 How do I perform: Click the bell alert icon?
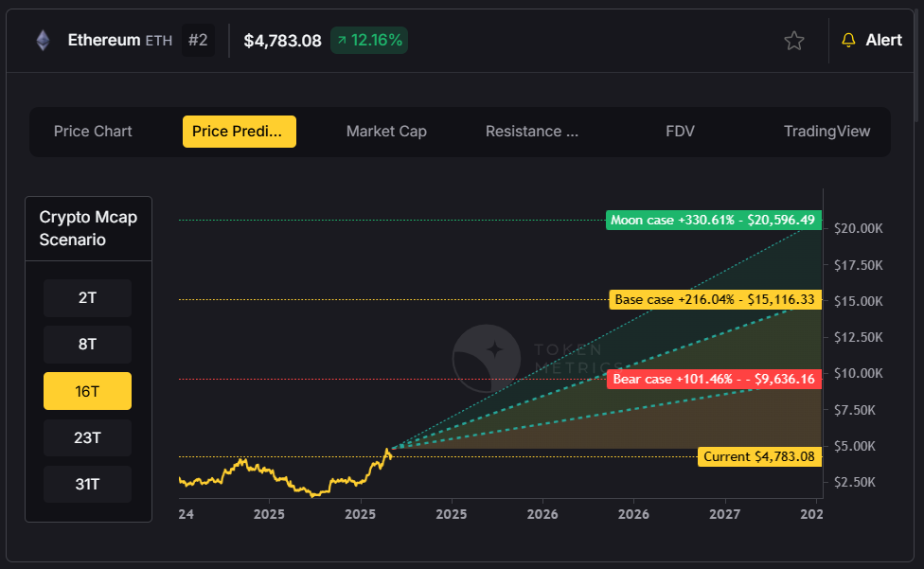848,40
